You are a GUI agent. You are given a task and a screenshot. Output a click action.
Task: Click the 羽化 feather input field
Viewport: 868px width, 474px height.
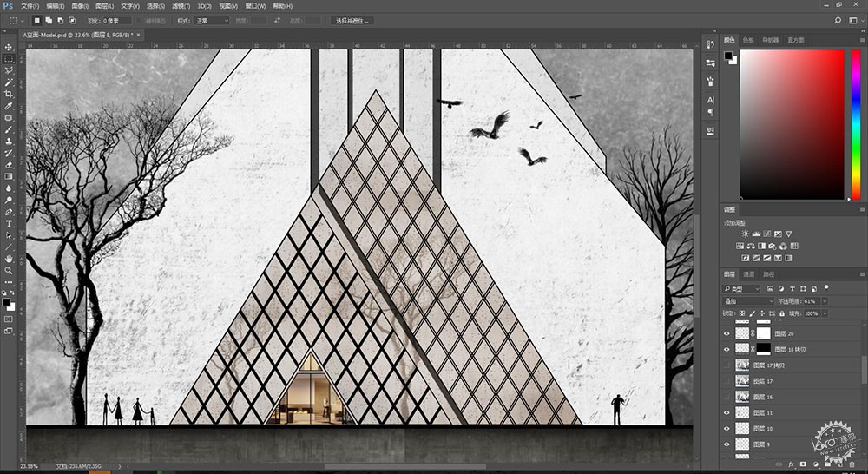117,21
